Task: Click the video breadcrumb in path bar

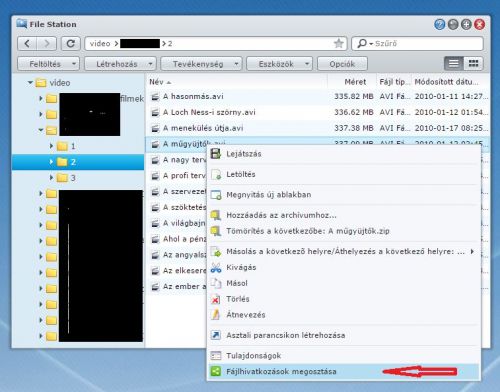Action: point(100,43)
